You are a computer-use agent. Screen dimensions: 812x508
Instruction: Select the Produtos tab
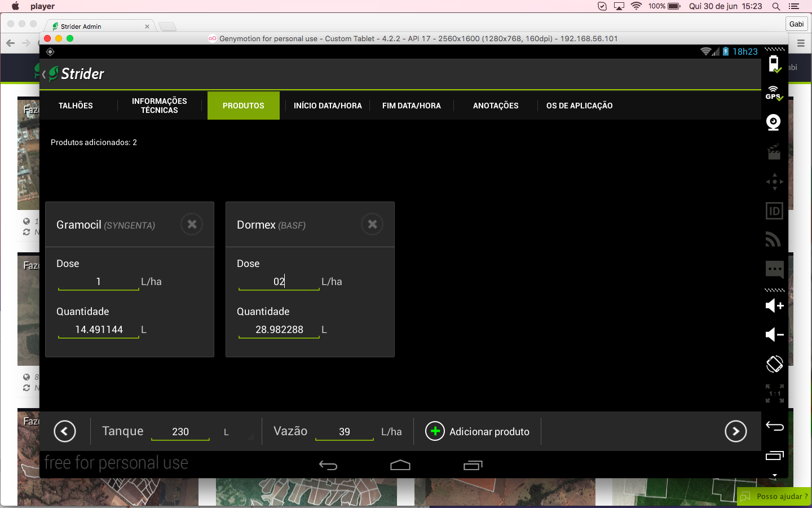coord(244,106)
